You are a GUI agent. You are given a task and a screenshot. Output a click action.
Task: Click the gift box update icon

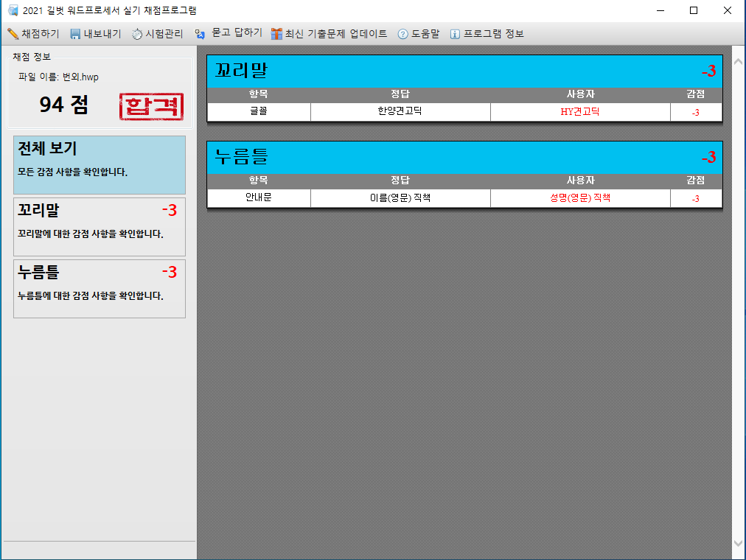(x=276, y=34)
